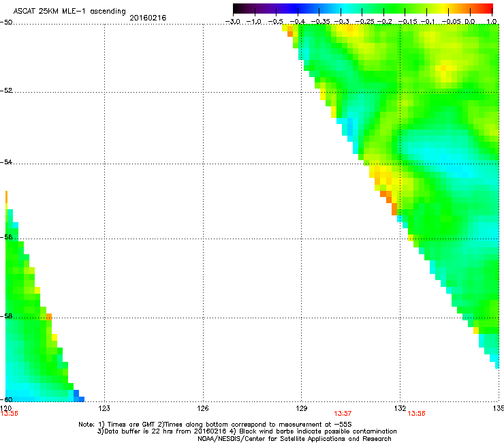Click the note line starting 'Note: 1) Times are GMT'
Viewport: 504px width, 443px height.
tap(215, 425)
